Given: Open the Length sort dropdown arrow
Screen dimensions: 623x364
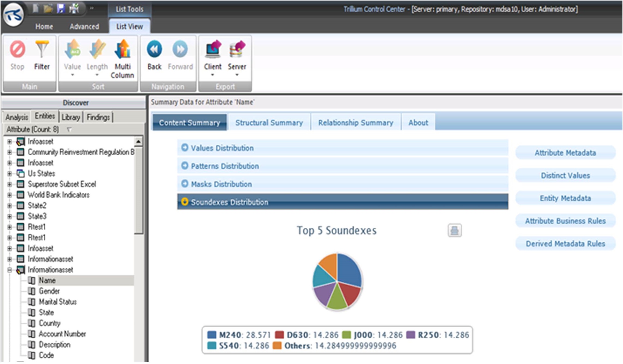Looking at the screenshot, I should pos(97,75).
